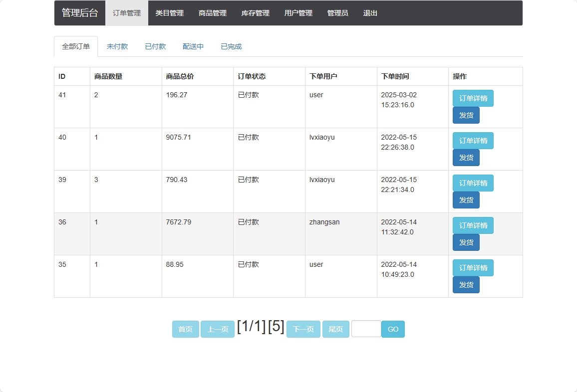
Task: Click 发货 for order 40
Action: tap(466, 158)
